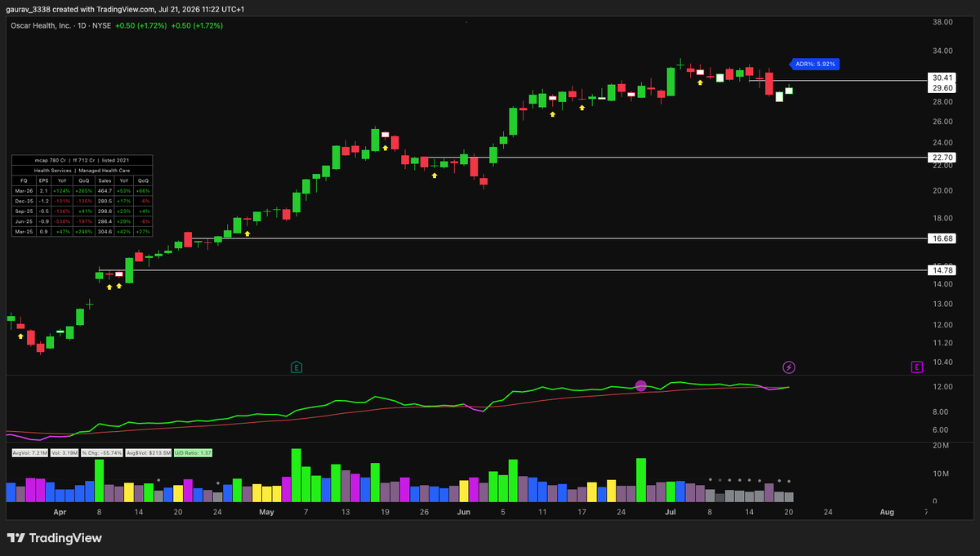Click the purple earnings E marker near August
980x556 pixels.
point(916,367)
